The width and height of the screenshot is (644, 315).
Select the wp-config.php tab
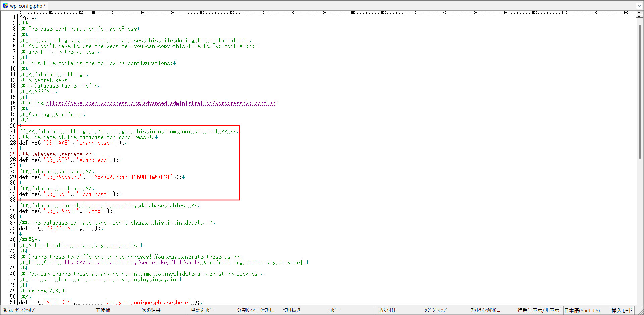26,6
